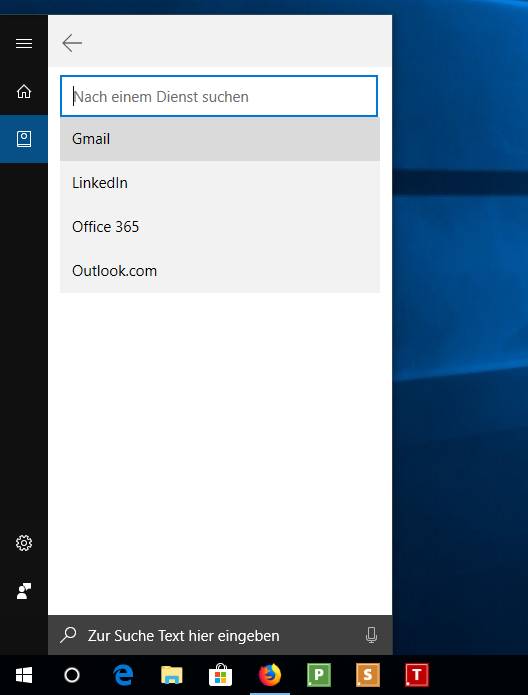Open Cortana Home in sidebar
Image resolution: width=528 pixels, height=695 pixels.
24,91
